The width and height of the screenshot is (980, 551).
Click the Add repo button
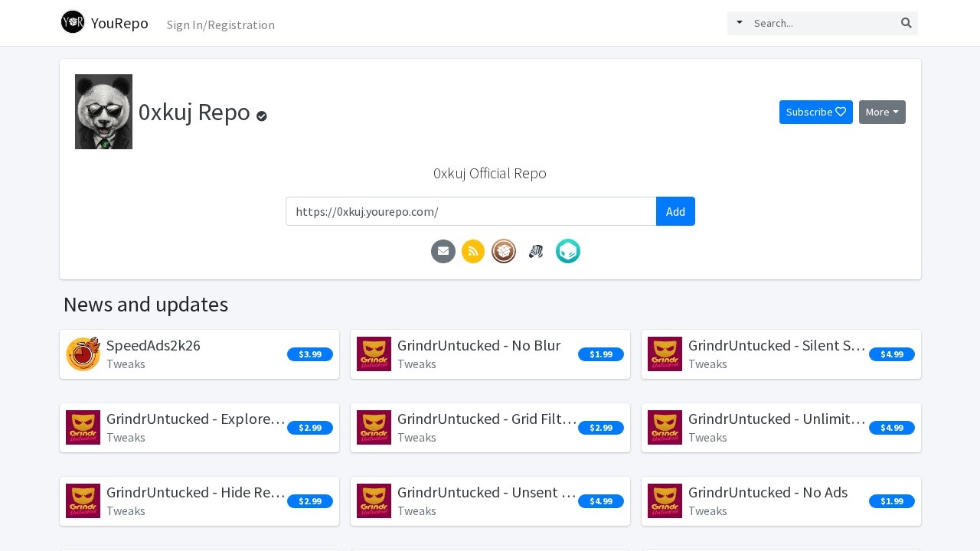click(675, 211)
